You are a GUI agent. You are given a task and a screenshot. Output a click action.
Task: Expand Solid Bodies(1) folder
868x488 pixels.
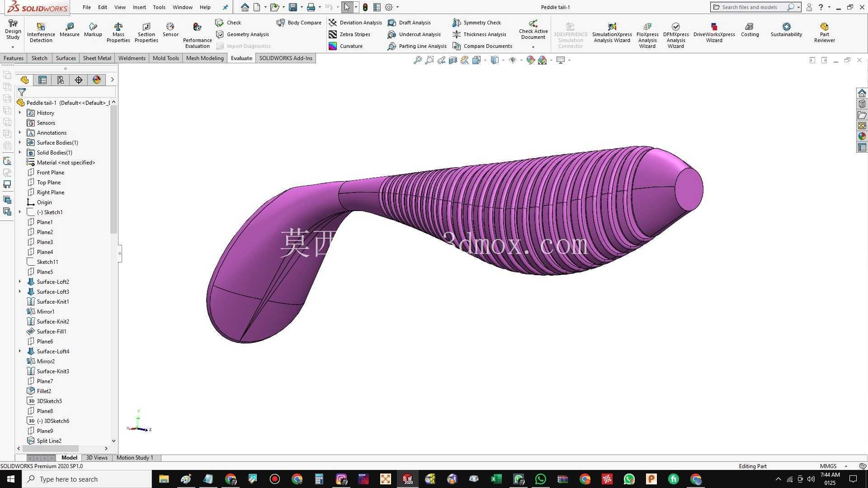(x=20, y=153)
